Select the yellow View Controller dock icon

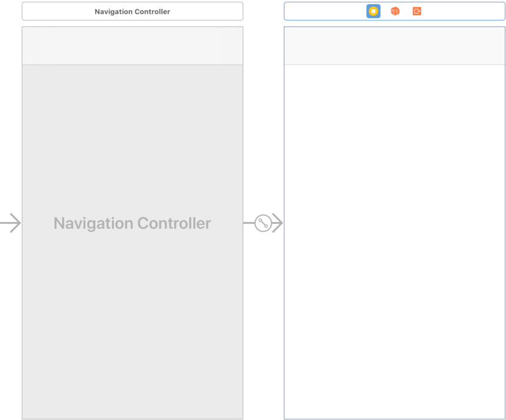(x=373, y=11)
